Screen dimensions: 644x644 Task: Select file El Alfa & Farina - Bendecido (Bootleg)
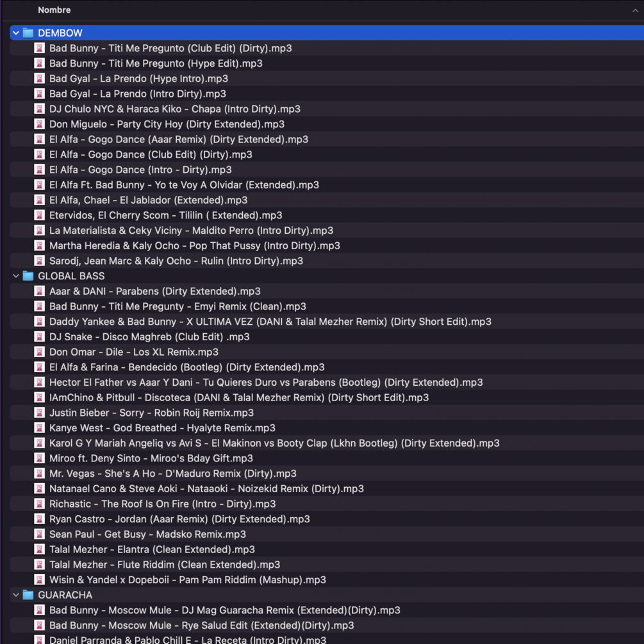click(187, 367)
